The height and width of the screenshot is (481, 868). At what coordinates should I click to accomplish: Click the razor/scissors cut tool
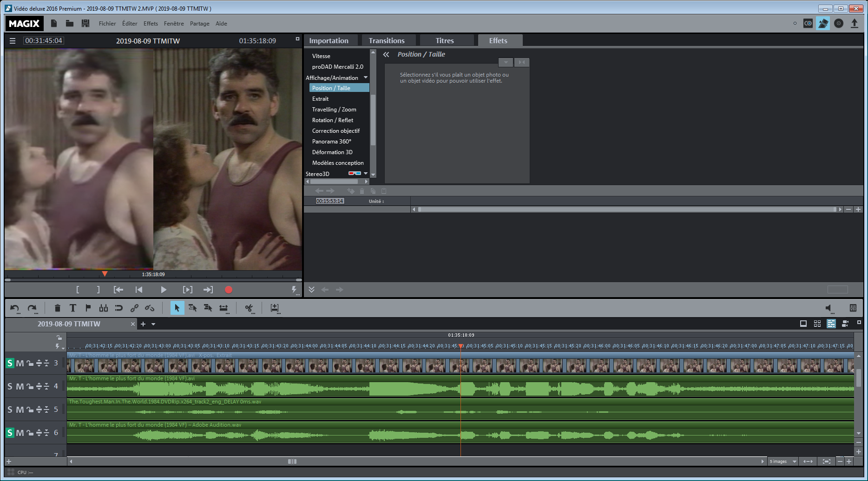click(249, 308)
